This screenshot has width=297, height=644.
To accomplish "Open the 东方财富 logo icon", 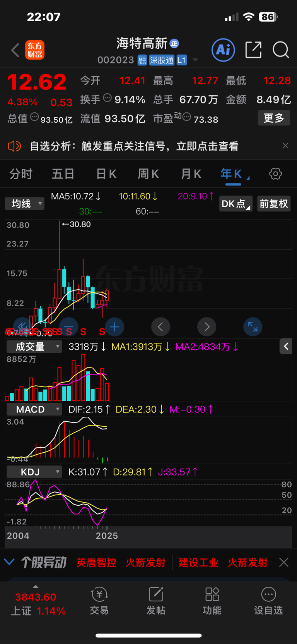I will point(35,50).
